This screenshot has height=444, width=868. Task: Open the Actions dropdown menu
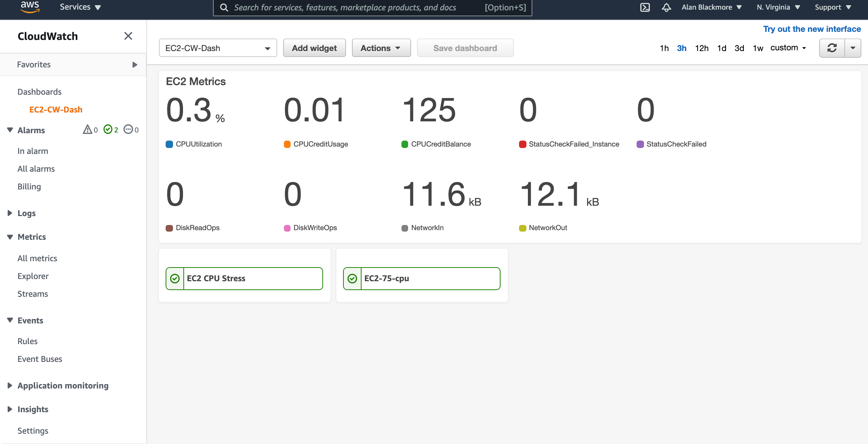380,48
